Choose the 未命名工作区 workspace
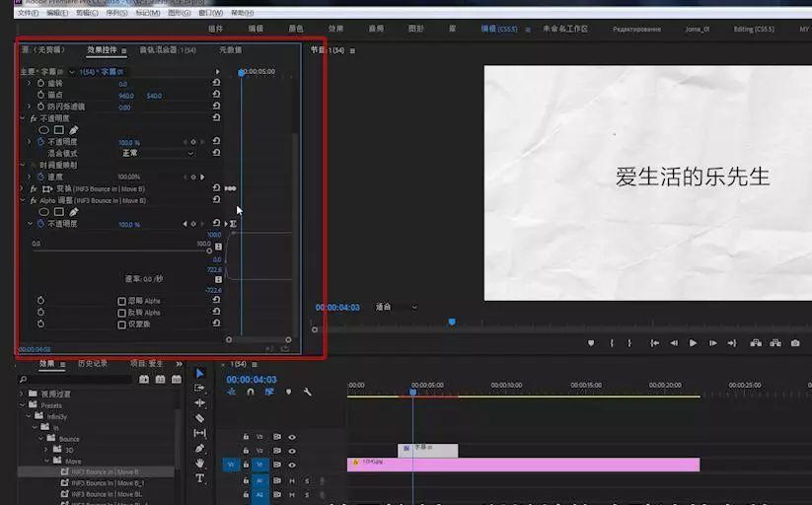 pyautogui.click(x=564, y=30)
